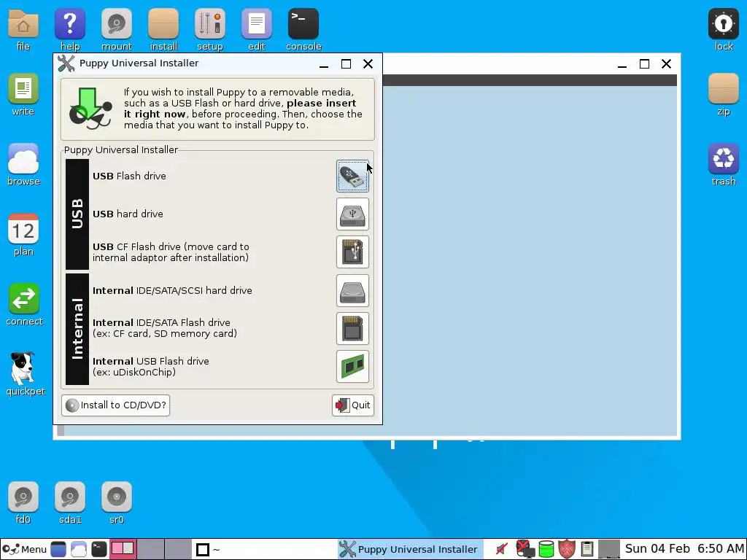Viewport: 747px width, 560px height.
Task: Click the muted volume tray icon
Action: click(x=501, y=549)
